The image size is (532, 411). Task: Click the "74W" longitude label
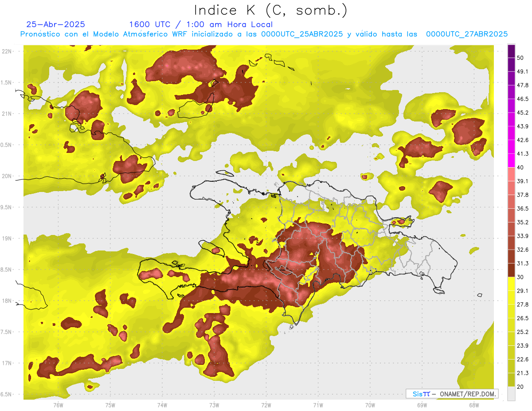coord(162,405)
